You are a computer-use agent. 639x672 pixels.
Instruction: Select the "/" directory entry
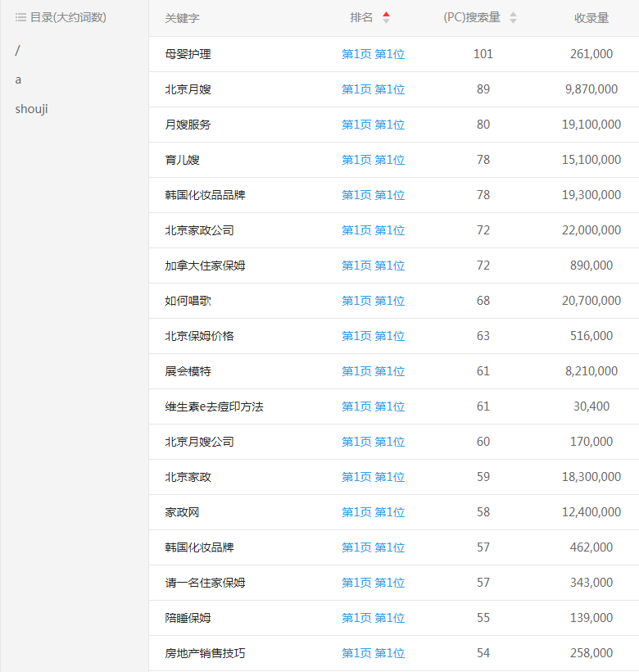tap(18, 51)
